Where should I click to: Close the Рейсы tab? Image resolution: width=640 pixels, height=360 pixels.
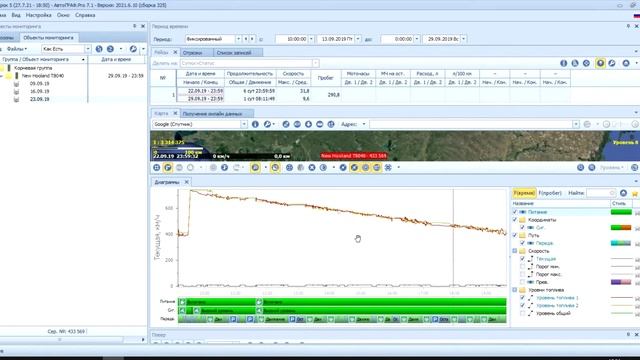tap(175, 52)
